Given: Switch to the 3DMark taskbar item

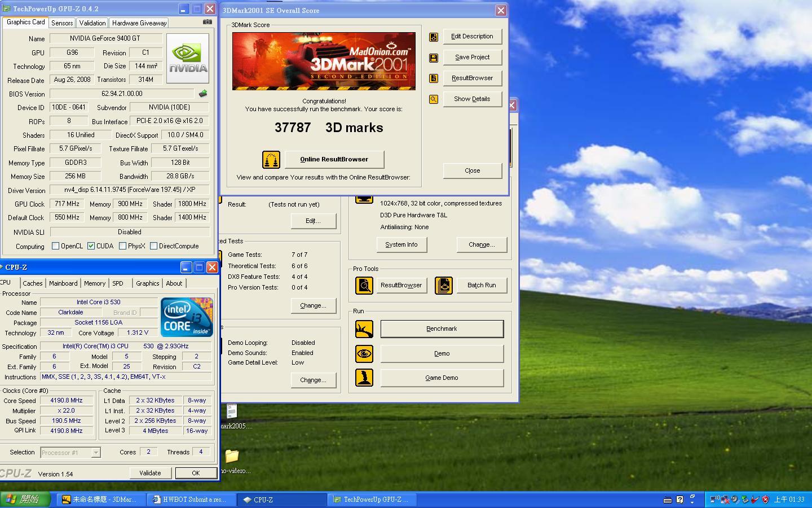Looking at the screenshot, I should point(101,500).
